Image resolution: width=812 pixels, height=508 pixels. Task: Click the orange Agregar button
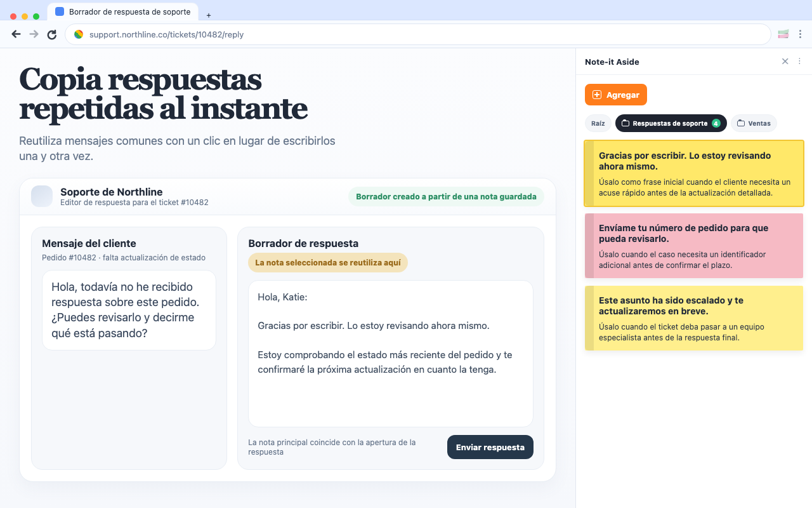point(615,94)
